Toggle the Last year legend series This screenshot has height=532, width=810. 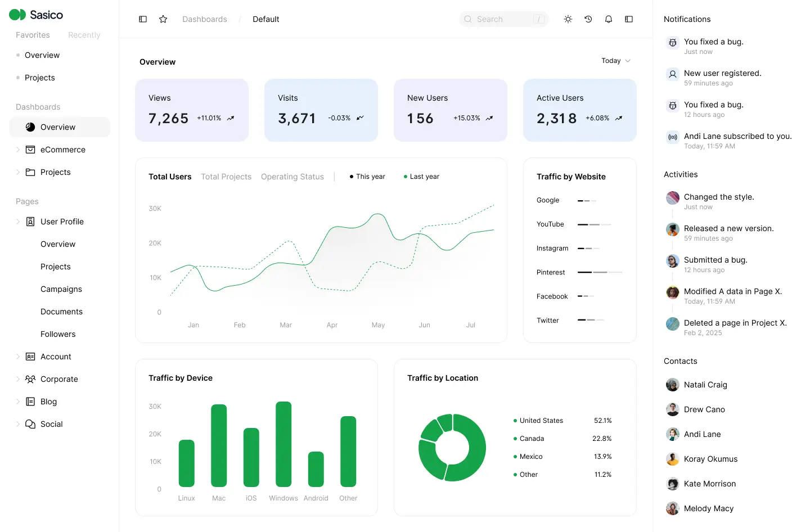421,177
